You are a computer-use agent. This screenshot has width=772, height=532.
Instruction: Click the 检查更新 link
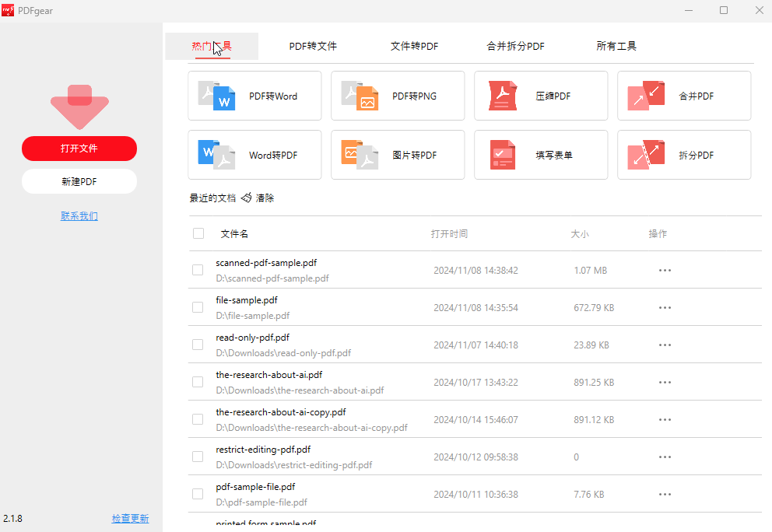(x=130, y=519)
